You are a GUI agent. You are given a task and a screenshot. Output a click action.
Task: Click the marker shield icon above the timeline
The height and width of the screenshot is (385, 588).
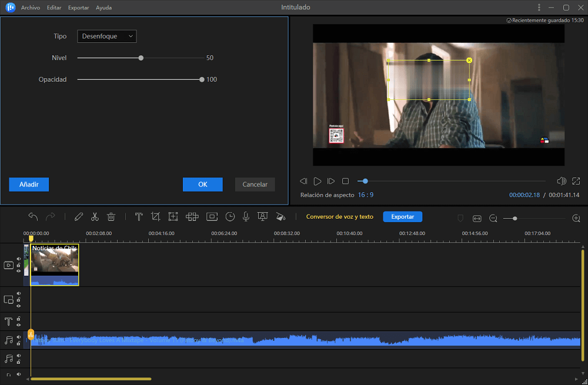460,218
